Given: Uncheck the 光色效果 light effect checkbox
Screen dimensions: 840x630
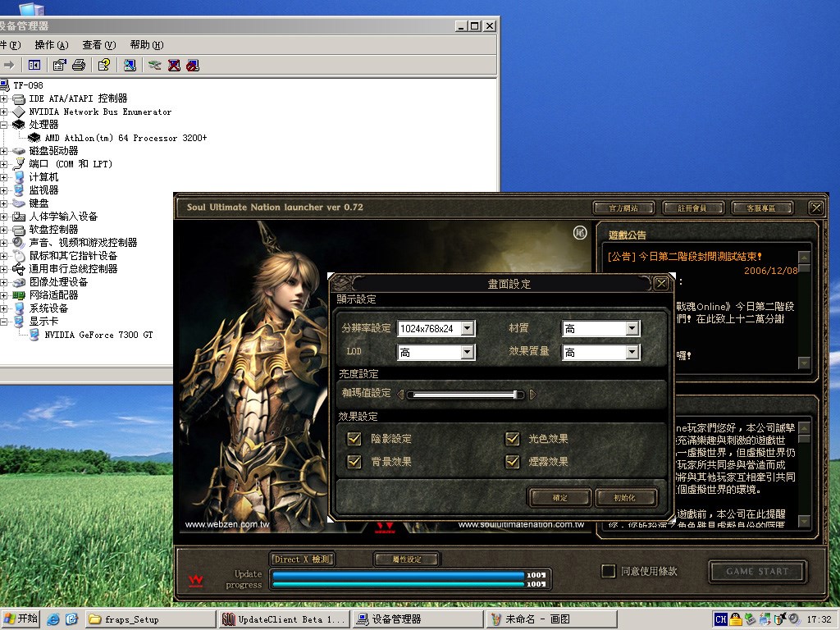Looking at the screenshot, I should pos(513,439).
